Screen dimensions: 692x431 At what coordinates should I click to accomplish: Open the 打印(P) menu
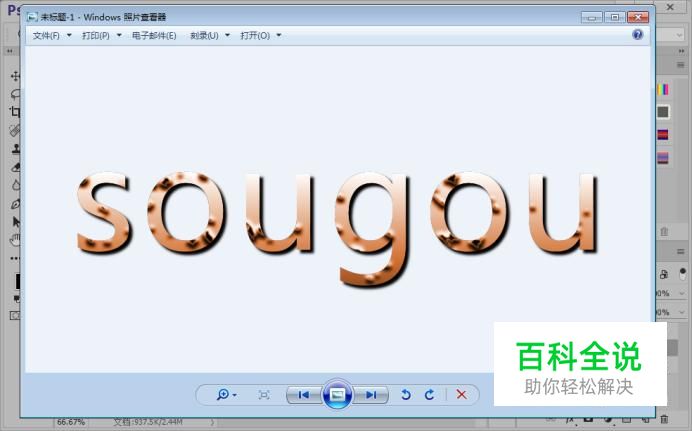tap(96, 36)
